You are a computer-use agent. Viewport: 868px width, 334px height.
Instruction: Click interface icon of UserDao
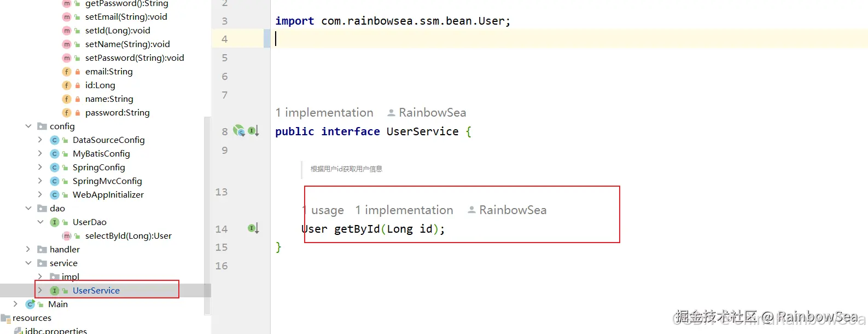pyautogui.click(x=55, y=222)
